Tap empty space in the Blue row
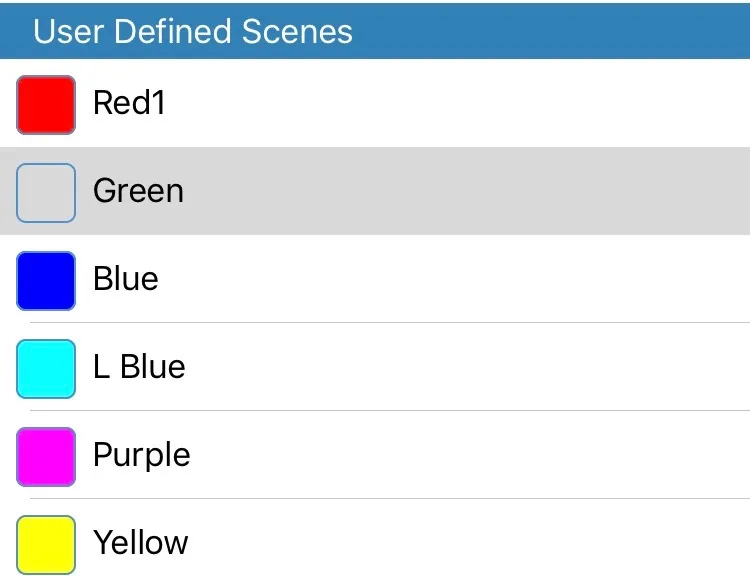Image resolution: width=750 pixels, height=587 pixels. point(480,280)
